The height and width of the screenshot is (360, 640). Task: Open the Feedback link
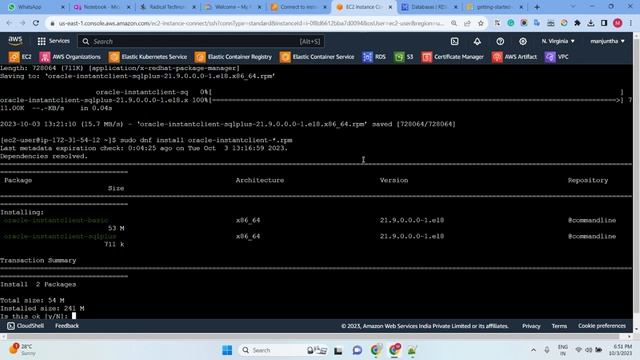(x=67, y=326)
